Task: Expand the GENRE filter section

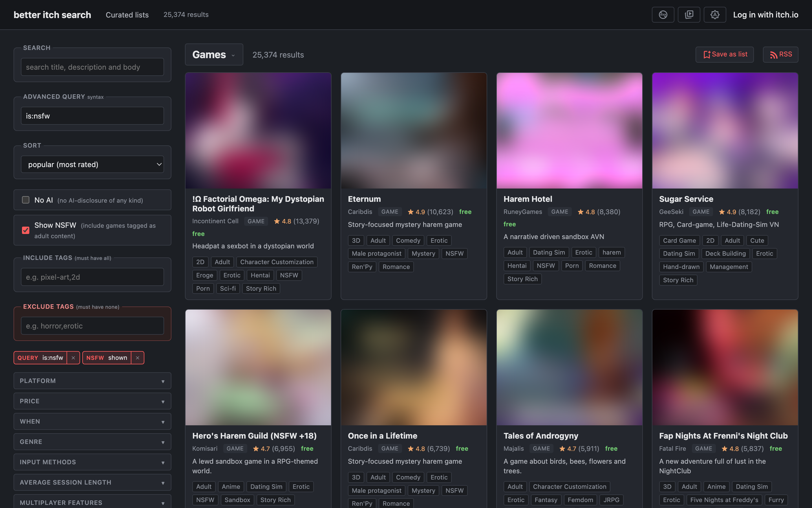Action: tap(92, 442)
